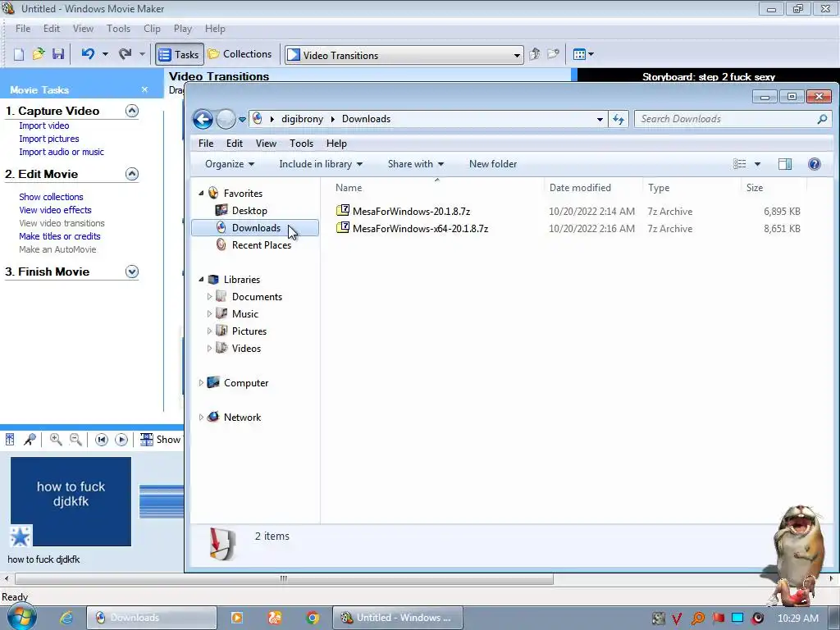The width and height of the screenshot is (840, 630).
Task: Click Play Storyboard button
Action: point(121,440)
